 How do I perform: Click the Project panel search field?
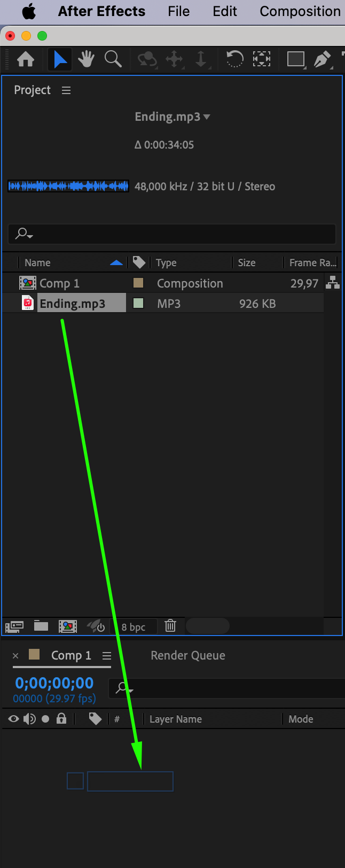(x=172, y=234)
